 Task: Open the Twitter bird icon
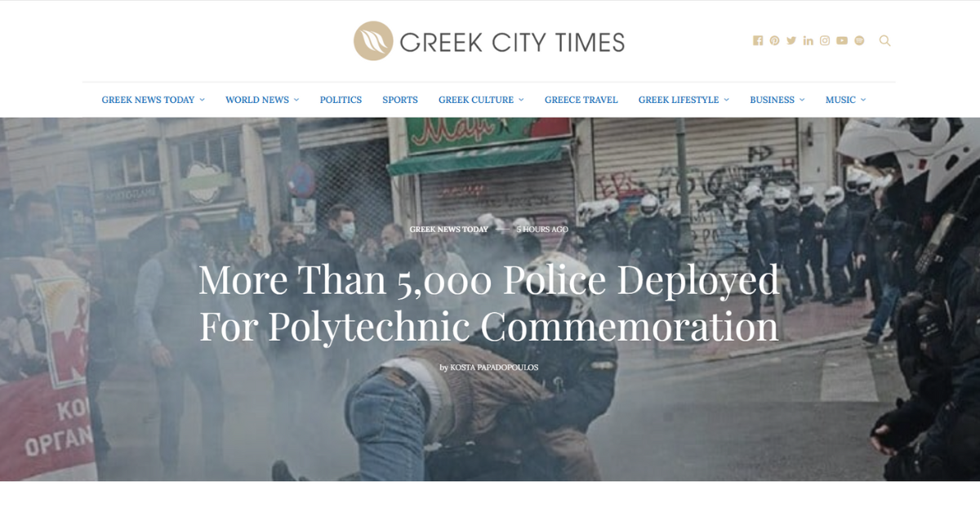click(x=791, y=41)
